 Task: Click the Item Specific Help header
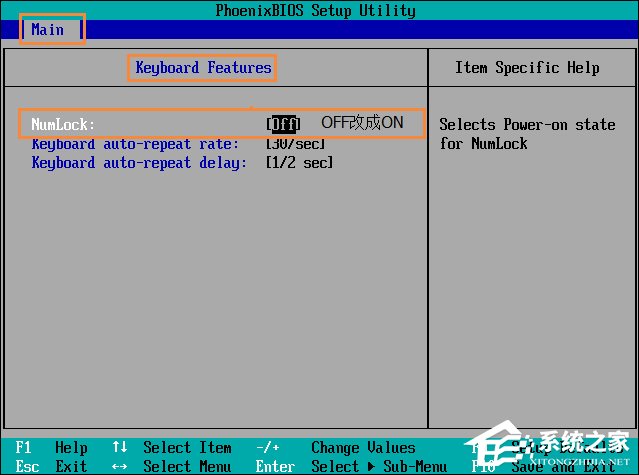pyautogui.click(x=527, y=68)
